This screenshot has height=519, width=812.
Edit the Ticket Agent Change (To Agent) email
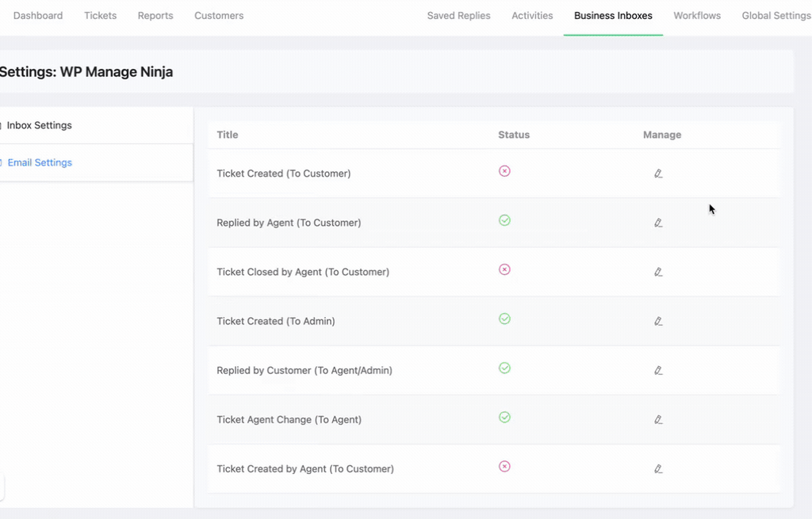point(658,419)
